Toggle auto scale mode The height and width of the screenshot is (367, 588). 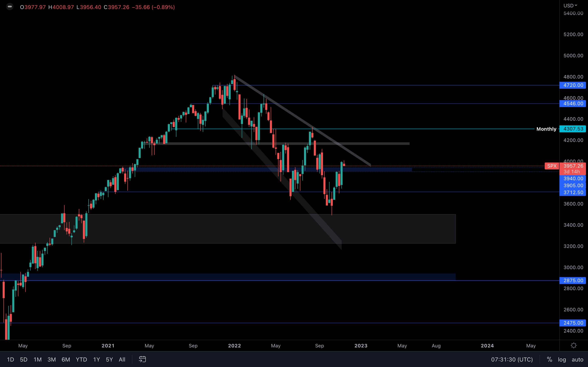(x=577, y=359)
